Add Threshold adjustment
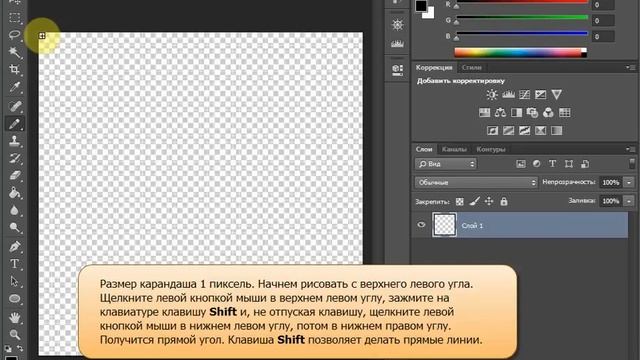 pyautogui.click(x=524, y=131)
